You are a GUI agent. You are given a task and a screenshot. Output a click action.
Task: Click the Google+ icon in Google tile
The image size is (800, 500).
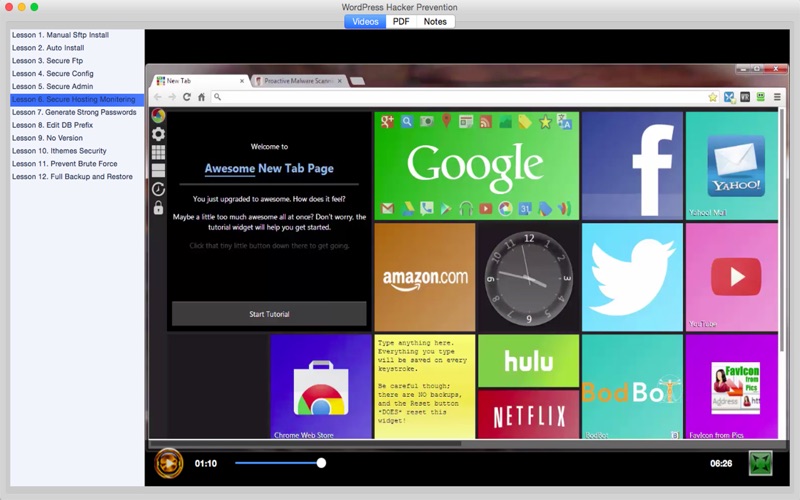pos(387,121)
